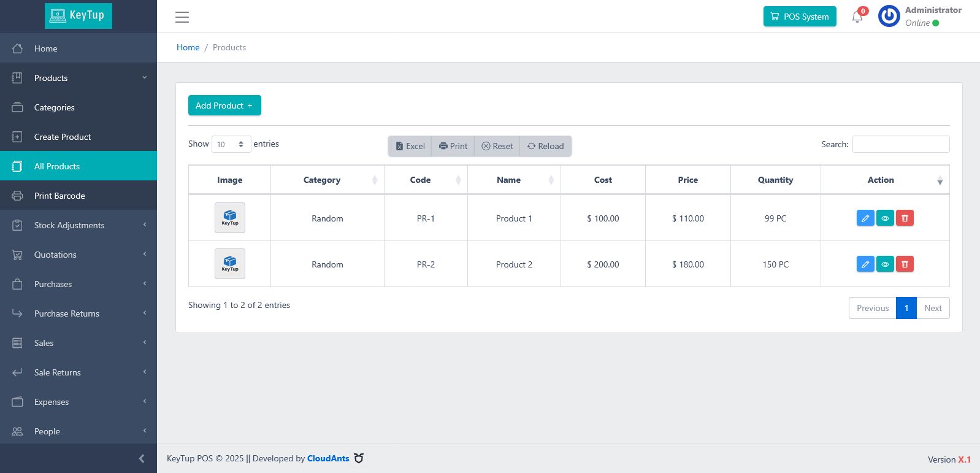Select Print Barcode menu item

pos(59,196)
